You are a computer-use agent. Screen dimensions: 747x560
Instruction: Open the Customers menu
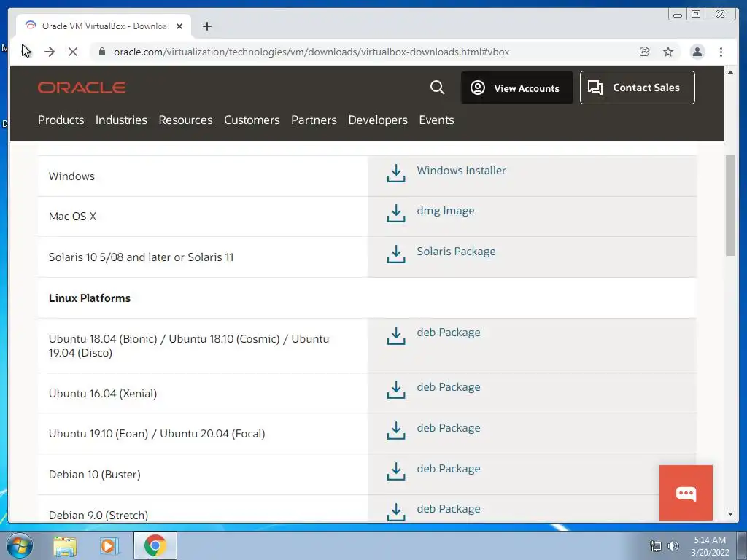[252, 120]
